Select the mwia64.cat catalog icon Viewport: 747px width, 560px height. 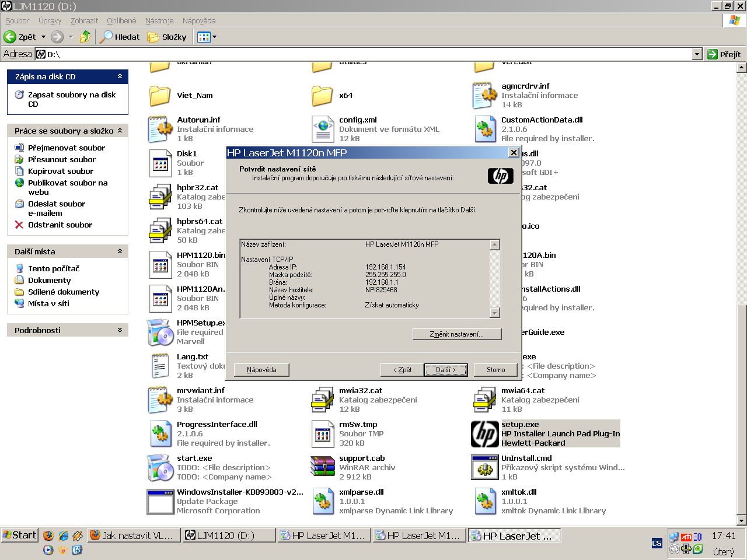tap(484, 400)
